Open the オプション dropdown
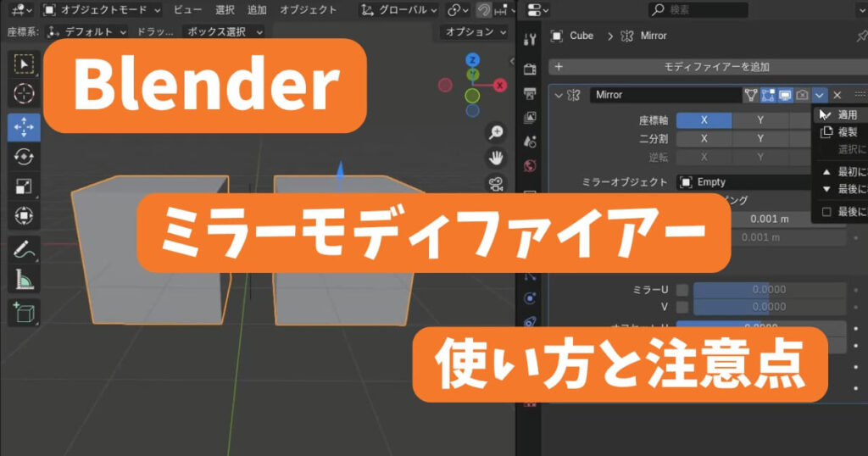 pyautogui.click(x=476, y=32)
